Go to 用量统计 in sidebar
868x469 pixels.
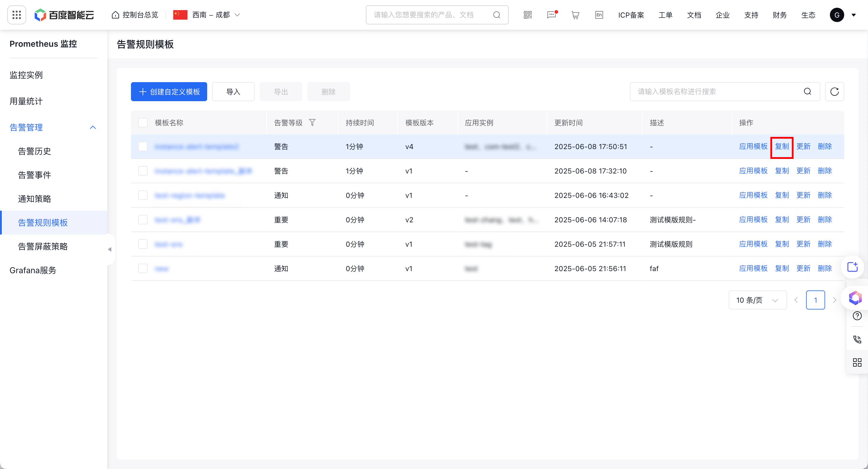pyautogui.click(x=26, y=101)
